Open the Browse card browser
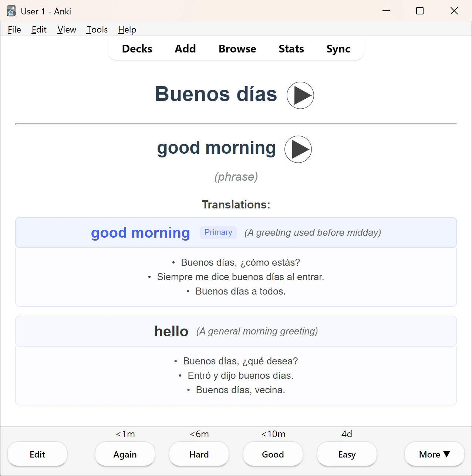This screenshot has width=472, height=476. pyautogui.click(x=237, y=49)
